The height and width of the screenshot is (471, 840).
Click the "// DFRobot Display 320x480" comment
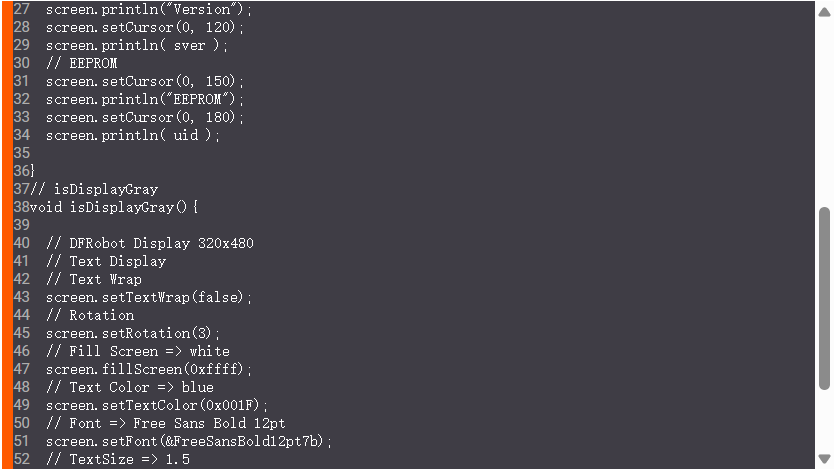click(x=149, y=243)
